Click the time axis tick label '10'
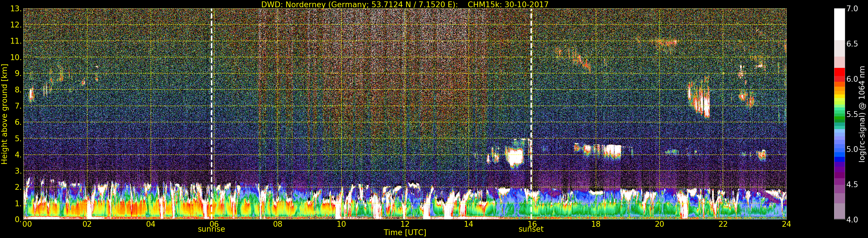 pos(341,224)
